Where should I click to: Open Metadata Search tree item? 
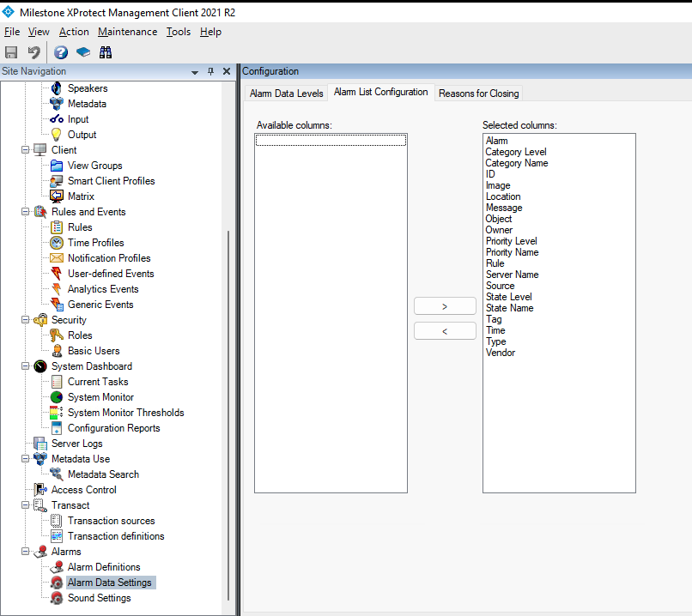point(103,474)
